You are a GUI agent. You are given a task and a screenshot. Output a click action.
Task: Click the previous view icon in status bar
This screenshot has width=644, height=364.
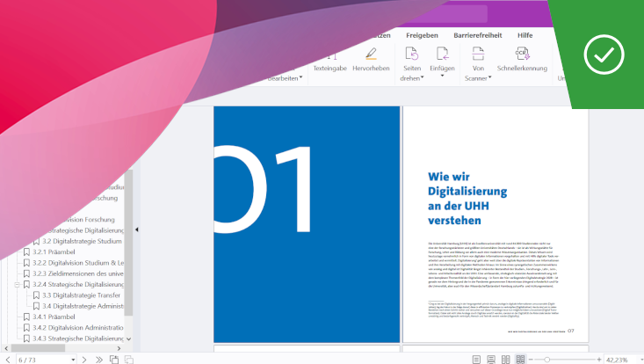click(x=114, y=360)
